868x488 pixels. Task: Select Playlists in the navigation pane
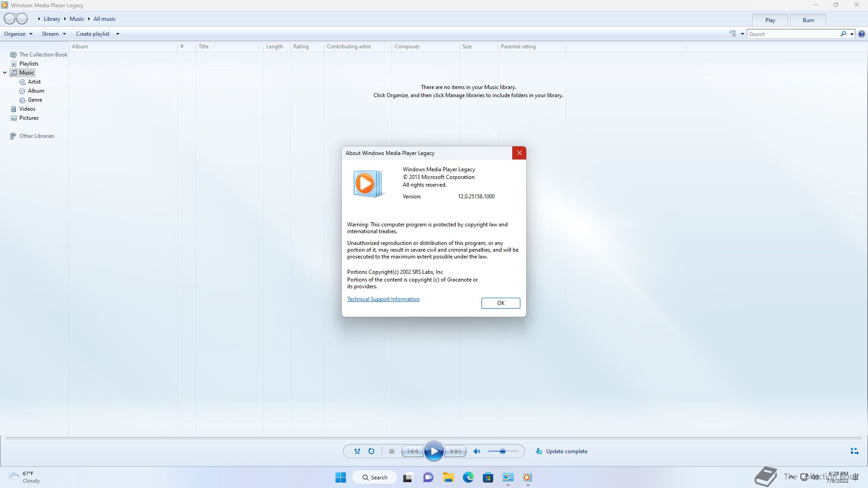tap(24, 64)
